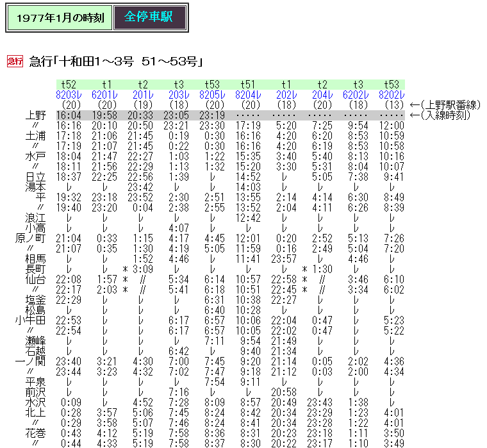Viewport: 487px width, 448px height.
Task: Select the 湯本 station name
Action: [x=36, y=187]
